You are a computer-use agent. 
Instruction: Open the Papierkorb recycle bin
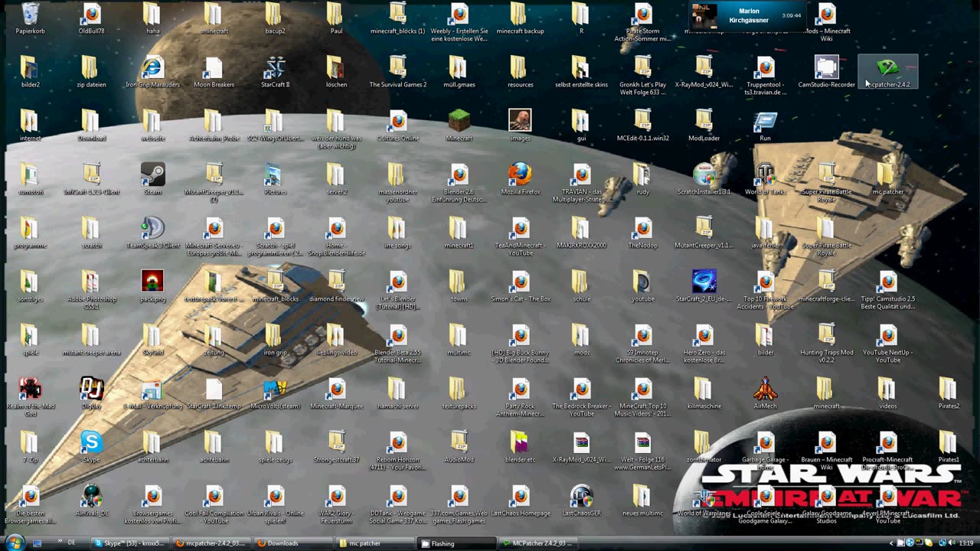30,19
